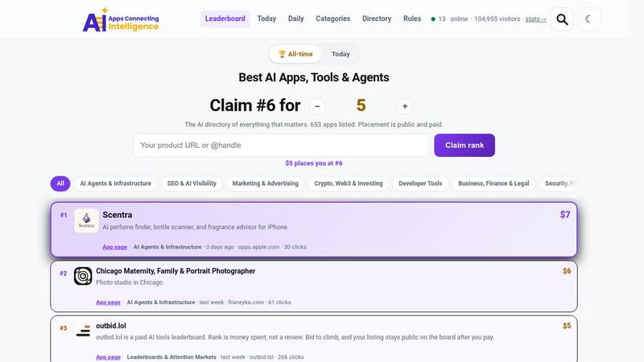Click the $6 price on Chicago Maternity
Screen dimensions: 644x362
(567, 271)
